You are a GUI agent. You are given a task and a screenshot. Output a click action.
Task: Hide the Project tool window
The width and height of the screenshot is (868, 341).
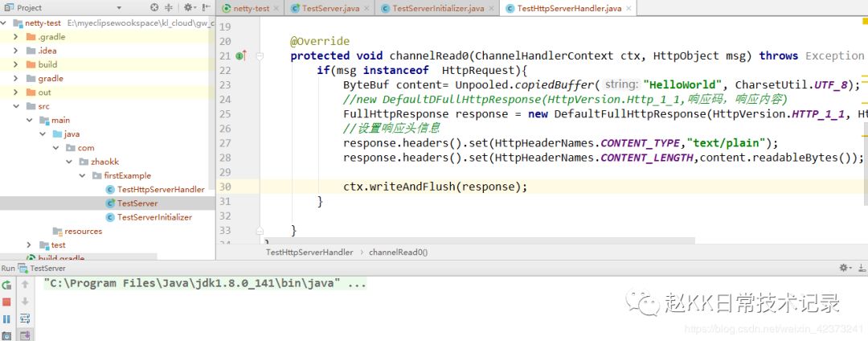(207, 8)
